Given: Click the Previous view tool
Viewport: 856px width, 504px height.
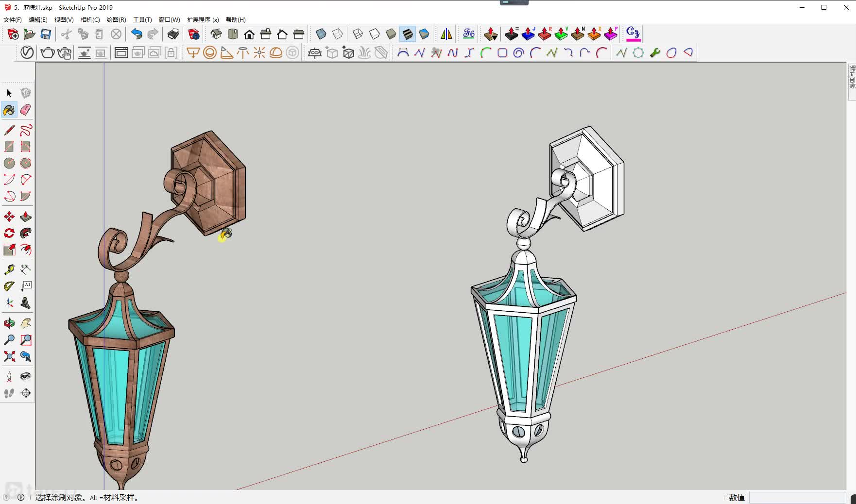Looking at the screenshot, I should tap(26, 356).
